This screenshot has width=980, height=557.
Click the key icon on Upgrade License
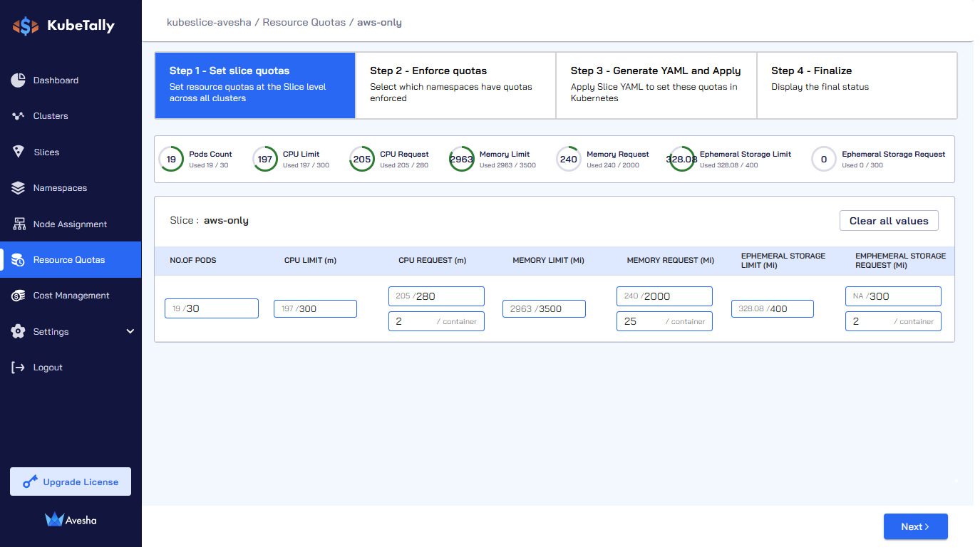pos(30,482)
